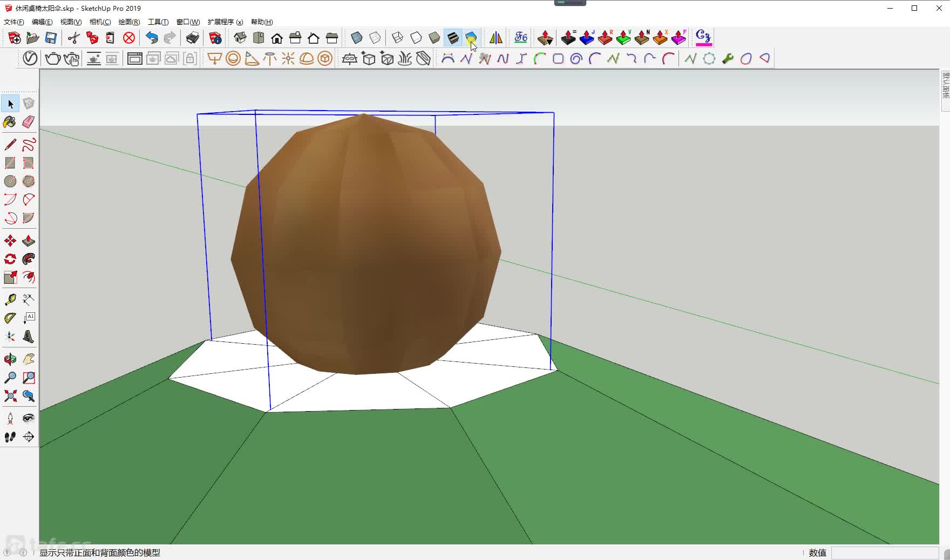The height and width of the screenshot is (560, 950).
Task: Choose the 3D Text tool
Action: click(x=29, y=337)
